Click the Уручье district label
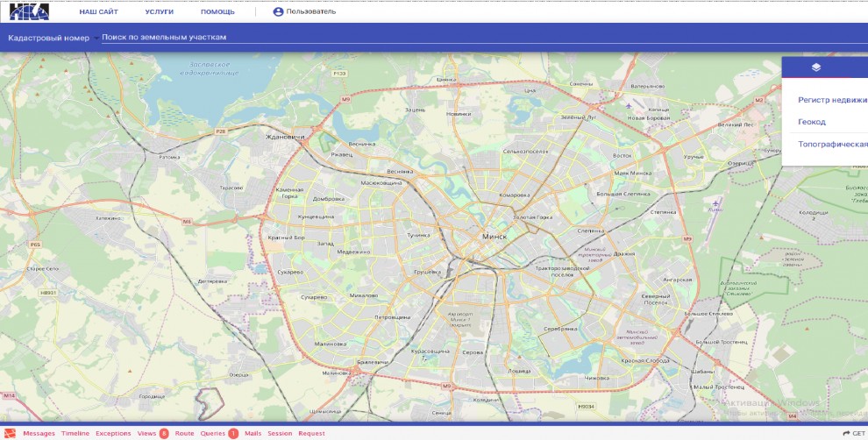This screenshot has height=440, width=868. point(694,157)
